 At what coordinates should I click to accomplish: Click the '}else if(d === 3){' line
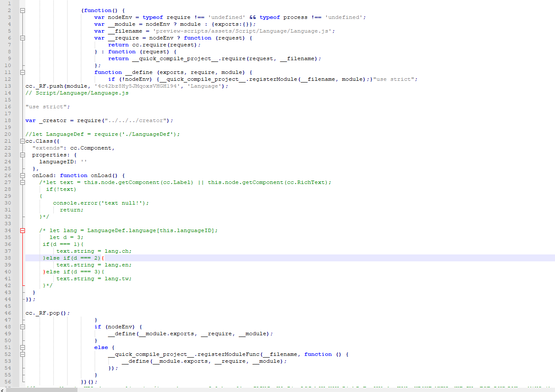pos(74,272)
